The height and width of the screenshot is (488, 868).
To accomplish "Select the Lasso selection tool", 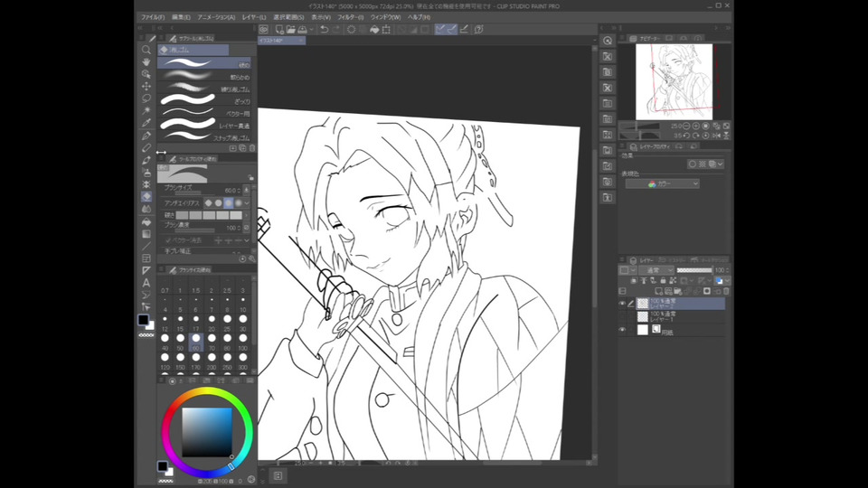I will point(146,99).
